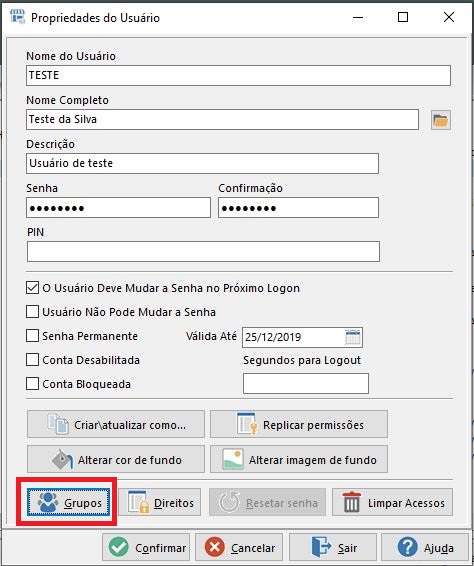Confirm changes with Confirmar button
Screen dimensions: 474x566
click(x=146, y=548)
